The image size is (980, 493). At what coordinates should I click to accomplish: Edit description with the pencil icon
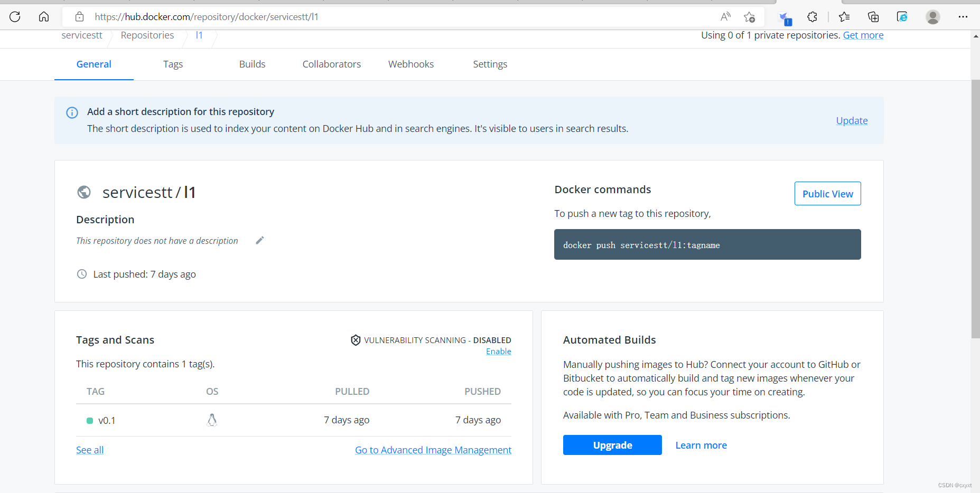(x=259, y=241)
